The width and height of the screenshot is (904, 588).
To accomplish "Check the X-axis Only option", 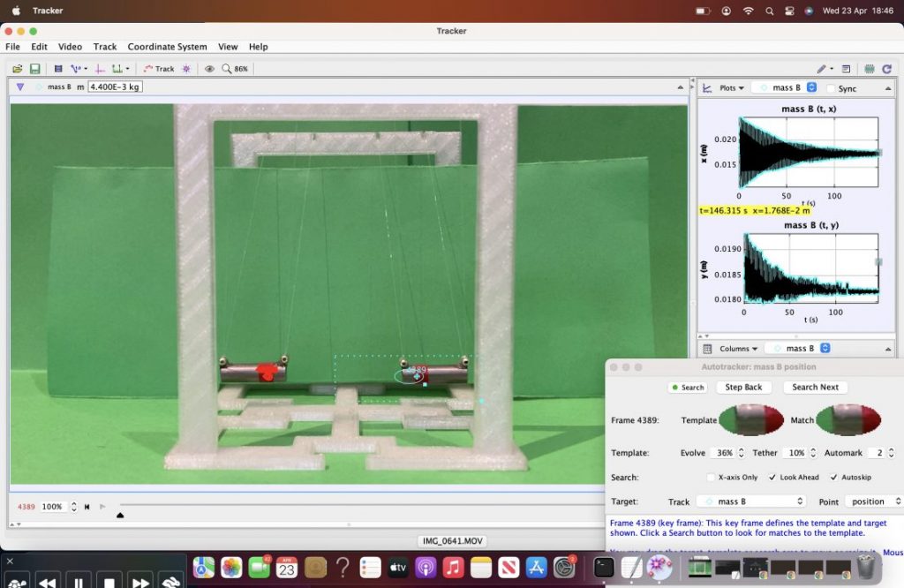I will 712,478.
